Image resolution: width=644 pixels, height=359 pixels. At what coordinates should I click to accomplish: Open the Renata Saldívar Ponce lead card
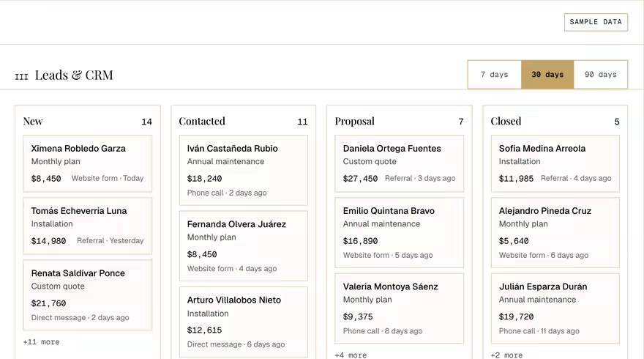(88, 295)
